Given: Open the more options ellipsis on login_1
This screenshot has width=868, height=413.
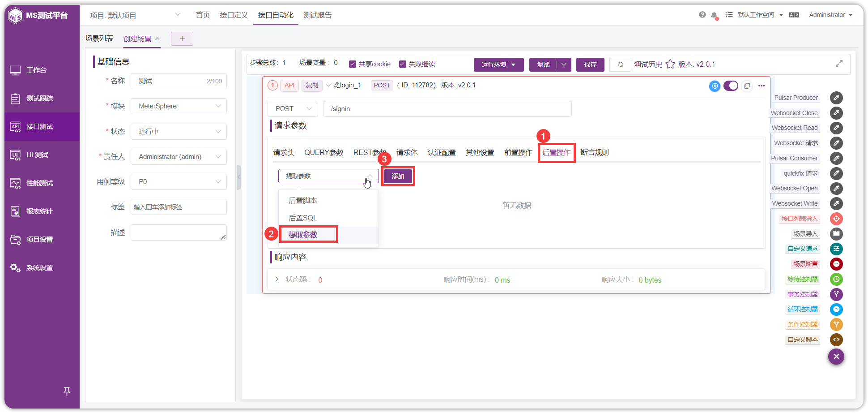Looking at the screenshot, I should pyautogui.click(x=762, y=86).
